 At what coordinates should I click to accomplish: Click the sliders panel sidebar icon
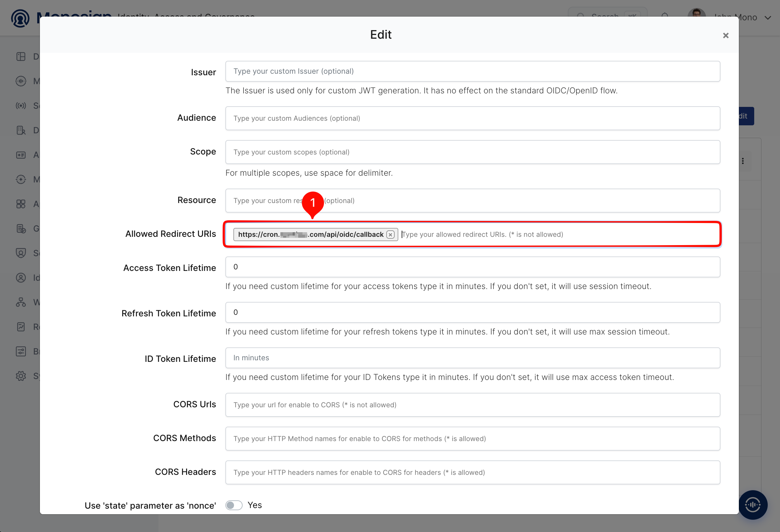(21, 351)
